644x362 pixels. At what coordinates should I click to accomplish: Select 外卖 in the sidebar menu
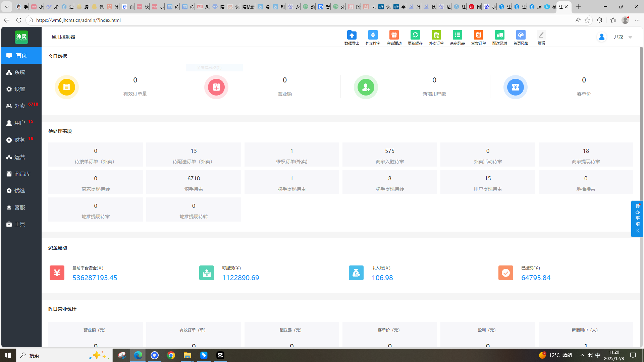[x=20, y=106]
